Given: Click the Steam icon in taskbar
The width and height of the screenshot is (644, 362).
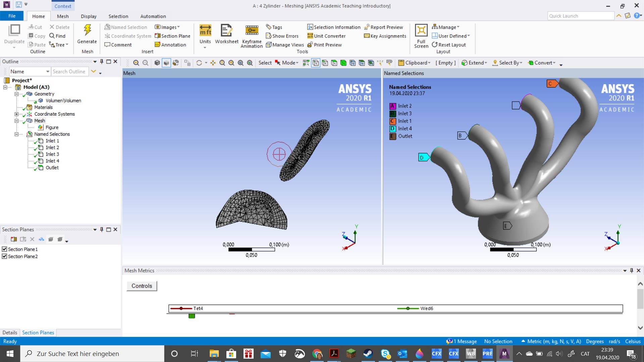Looking at the screenshot, I should tap(368, 354).
